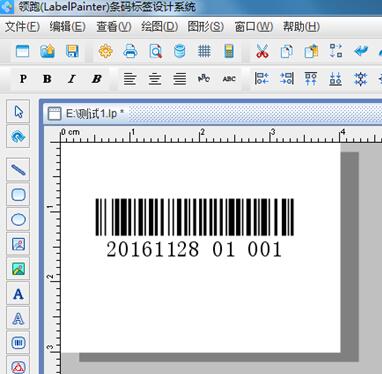Open the 文件(F) menu
The image size is (382, 374).
click(22, 27)
